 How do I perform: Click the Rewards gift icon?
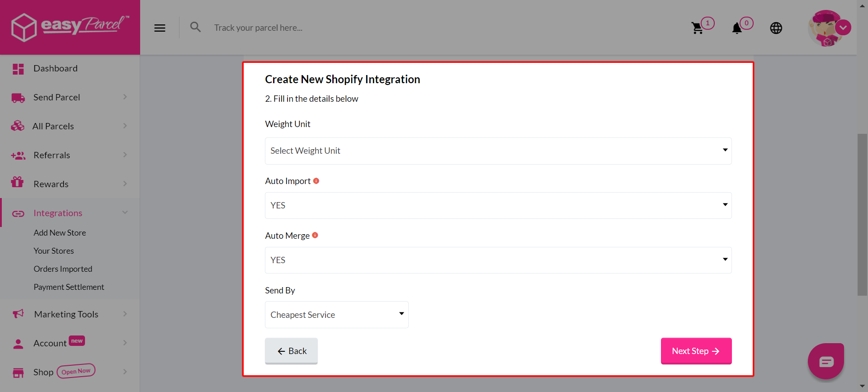click(x=17, y=182)
